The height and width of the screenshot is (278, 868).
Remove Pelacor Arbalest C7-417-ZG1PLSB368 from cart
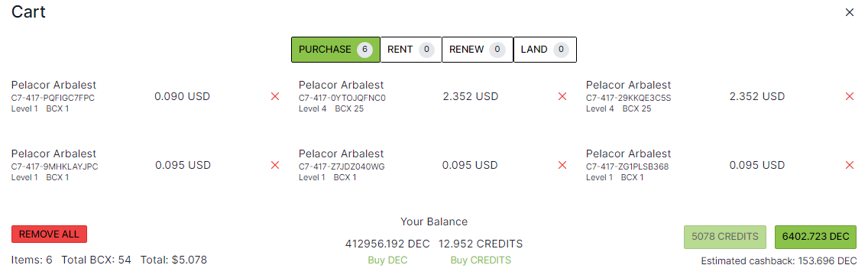click(850, 165)
